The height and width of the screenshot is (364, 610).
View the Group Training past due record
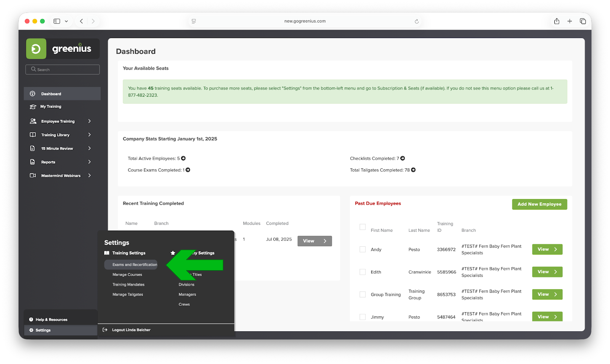547,295
